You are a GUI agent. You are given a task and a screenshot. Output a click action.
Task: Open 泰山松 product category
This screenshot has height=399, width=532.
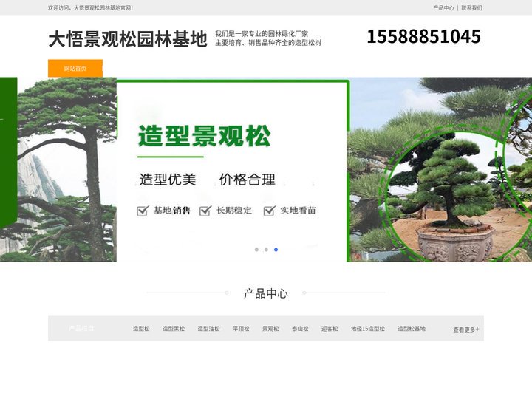pos(300,328)
